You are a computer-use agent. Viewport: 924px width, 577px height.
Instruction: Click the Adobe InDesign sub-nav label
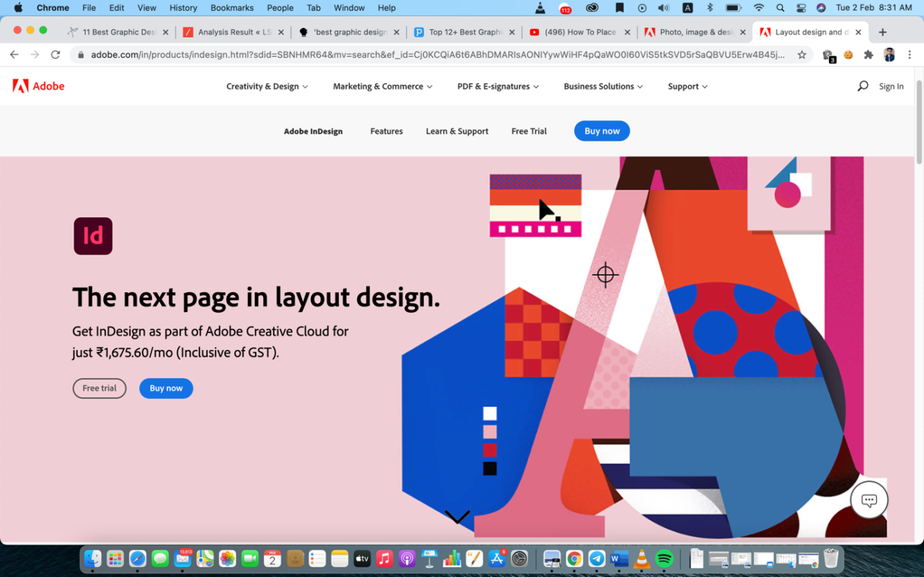click(x=313, y=131)
